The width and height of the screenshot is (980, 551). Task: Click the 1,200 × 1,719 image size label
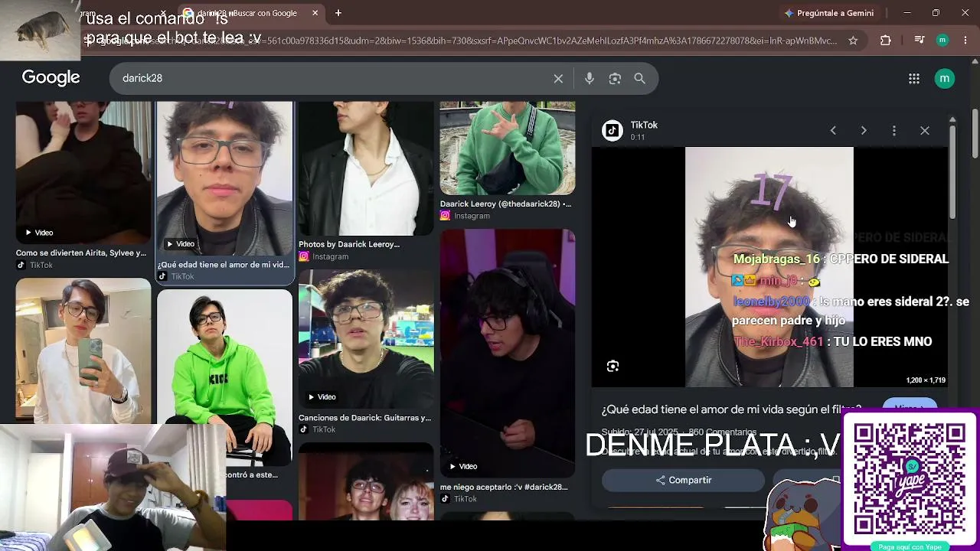pyautogui.click(x=926, y=380)
